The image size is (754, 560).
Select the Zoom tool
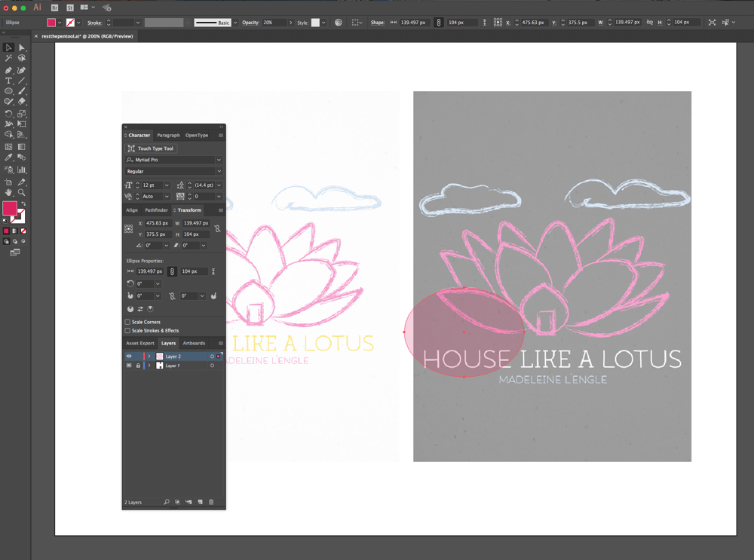(x=22, y=192)
